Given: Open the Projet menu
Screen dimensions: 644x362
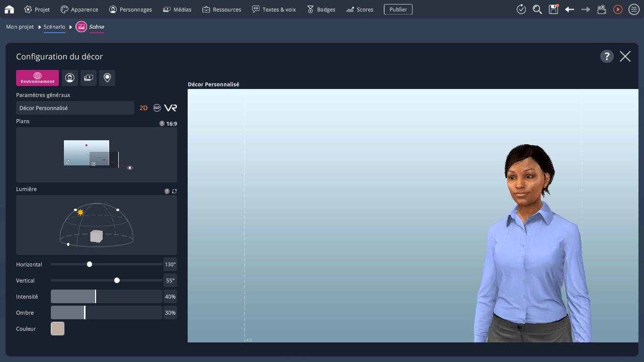Looking at the screenshot, I should coord(37,10).
